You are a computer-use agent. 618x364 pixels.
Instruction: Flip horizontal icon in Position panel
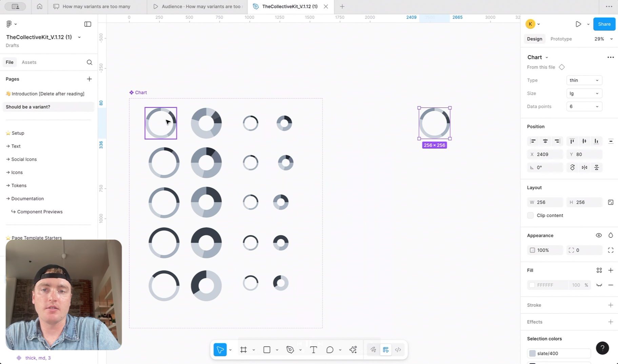(584, 168)
